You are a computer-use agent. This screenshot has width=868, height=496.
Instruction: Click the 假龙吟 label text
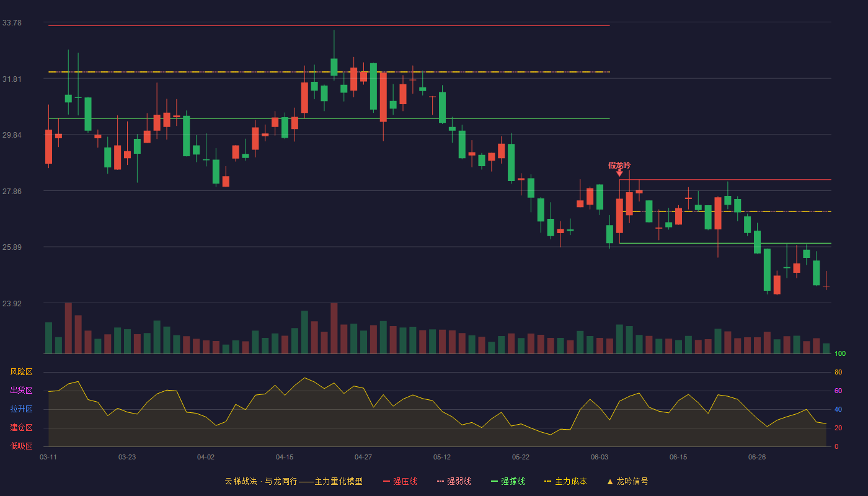pos(619,165)
